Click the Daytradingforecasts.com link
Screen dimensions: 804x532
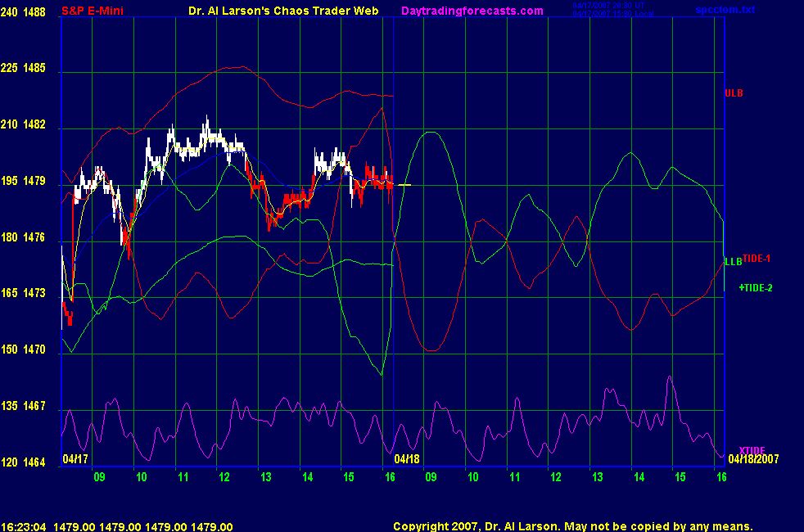click(472, 11)
